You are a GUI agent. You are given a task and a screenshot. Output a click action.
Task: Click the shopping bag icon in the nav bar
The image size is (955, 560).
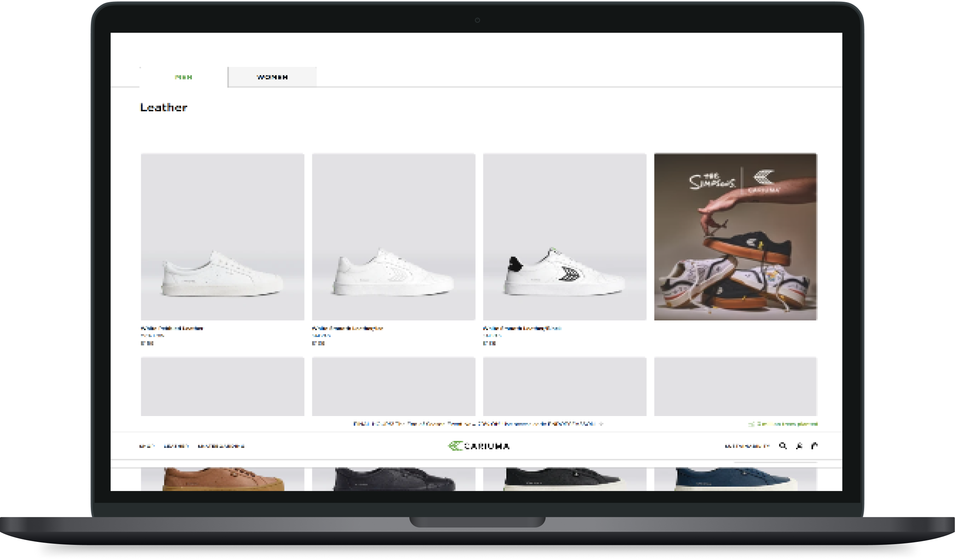814,446
